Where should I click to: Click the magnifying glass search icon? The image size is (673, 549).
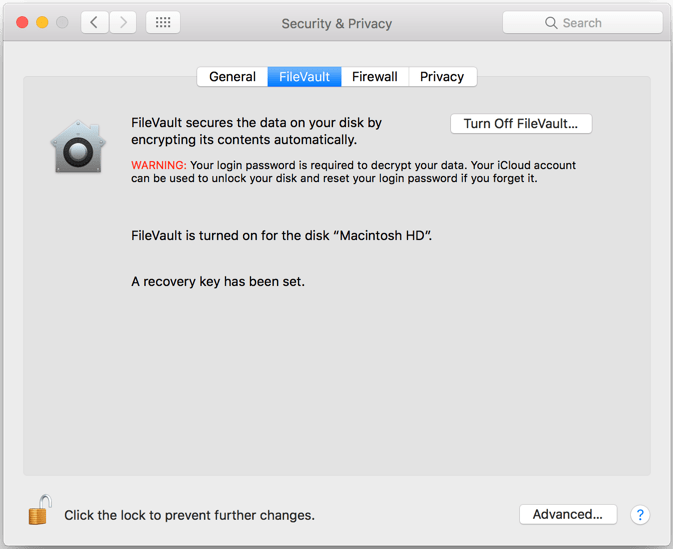(x=551, y=23)
